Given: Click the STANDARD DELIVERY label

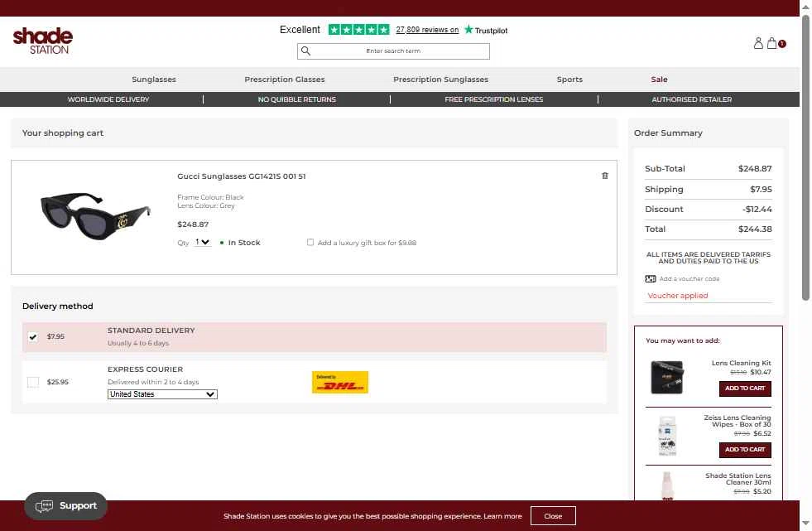Looking at the screenshot, I should click(151, 331).
